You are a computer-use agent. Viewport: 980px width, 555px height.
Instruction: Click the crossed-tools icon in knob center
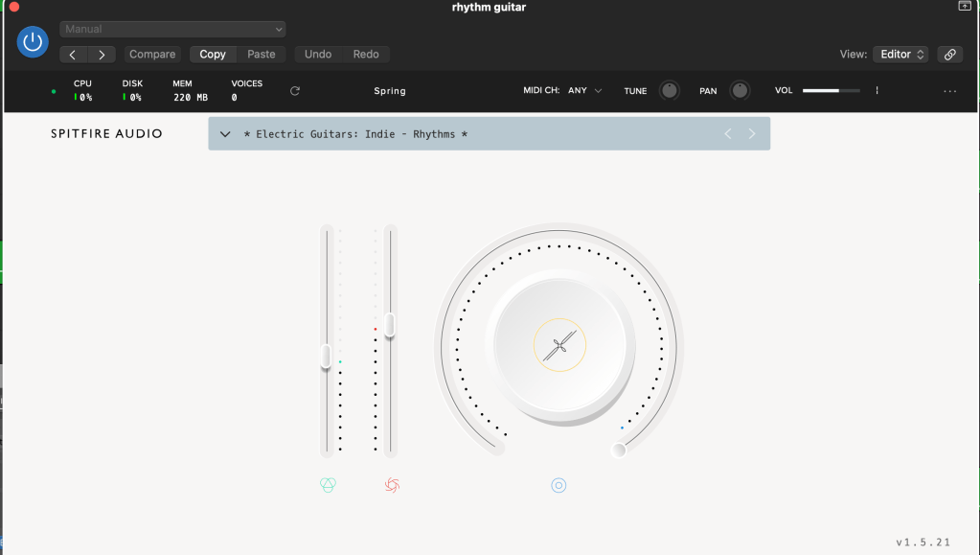pos(559,344)
